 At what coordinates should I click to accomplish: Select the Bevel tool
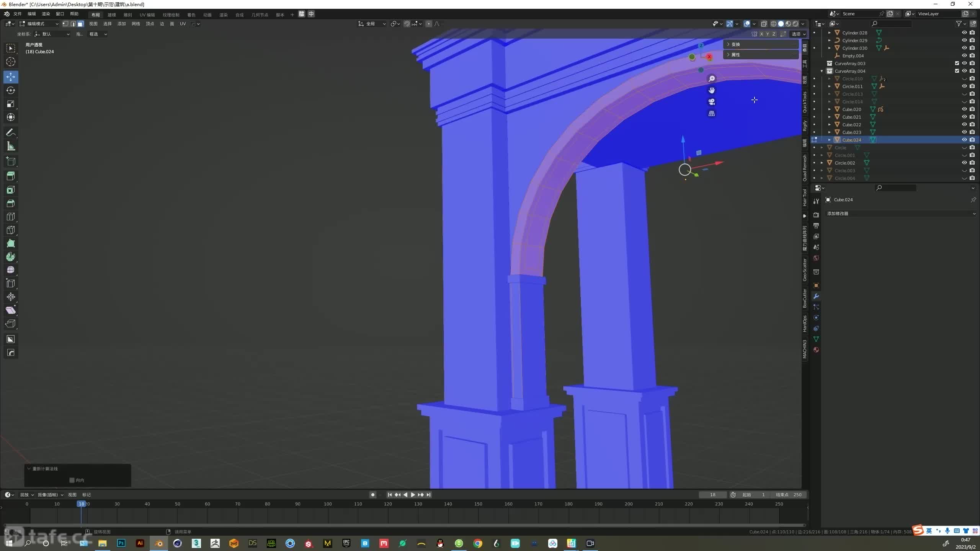pyautogui.click(x=11, y=203)
